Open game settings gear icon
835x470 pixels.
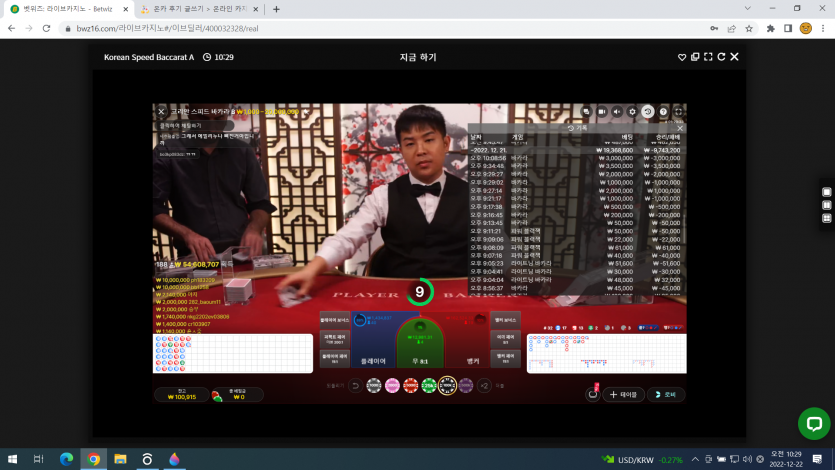pos(632,112)
